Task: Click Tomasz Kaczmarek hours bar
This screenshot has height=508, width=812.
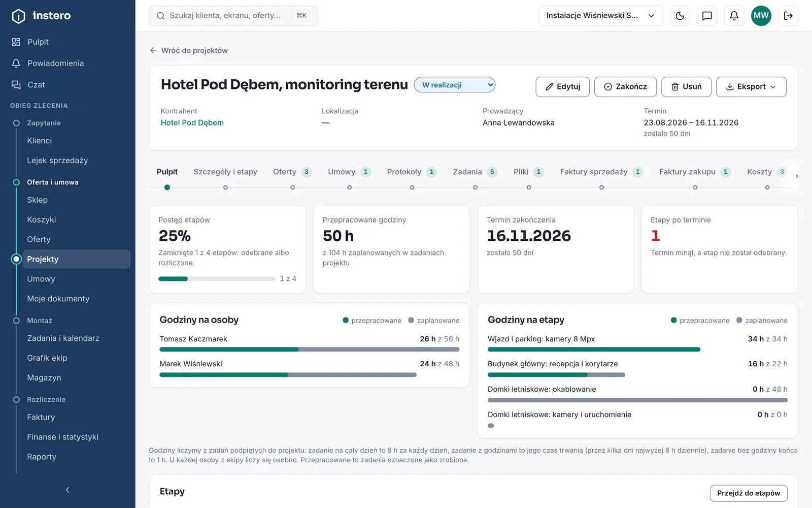Action: (x=310, y=350)
